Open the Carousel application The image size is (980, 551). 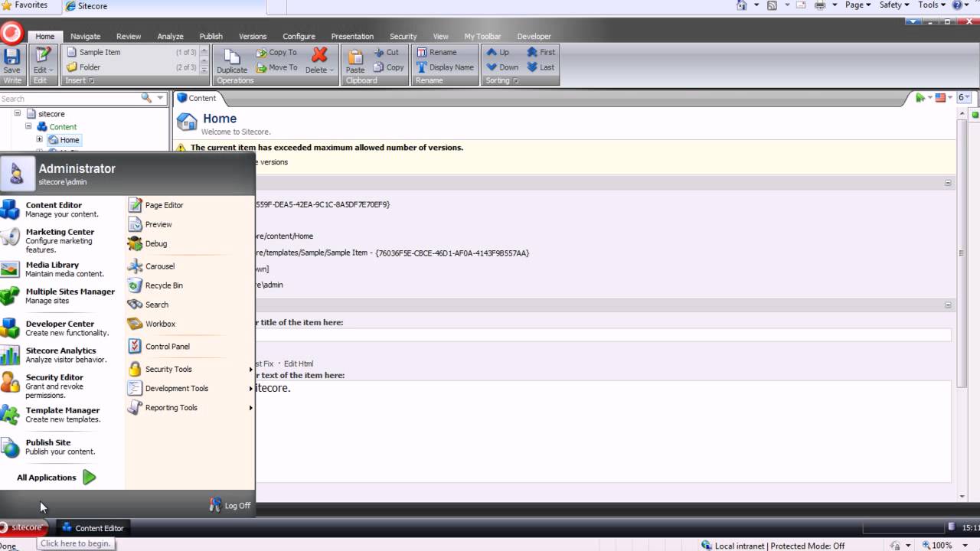pyautogui.click(x=152, y=266)
